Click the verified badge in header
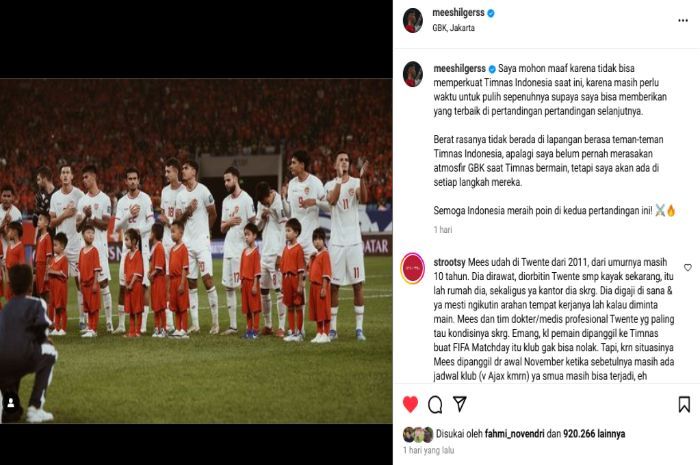This screenshot has width=700, height=465. click(491, 13)
